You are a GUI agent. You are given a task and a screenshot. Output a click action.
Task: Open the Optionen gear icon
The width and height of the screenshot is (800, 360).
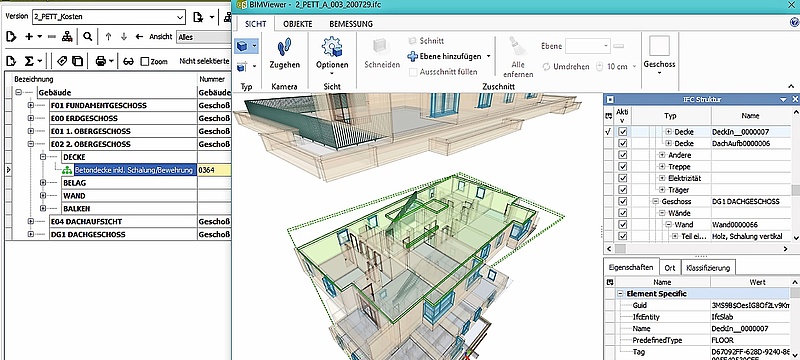(x=332, y=47)
